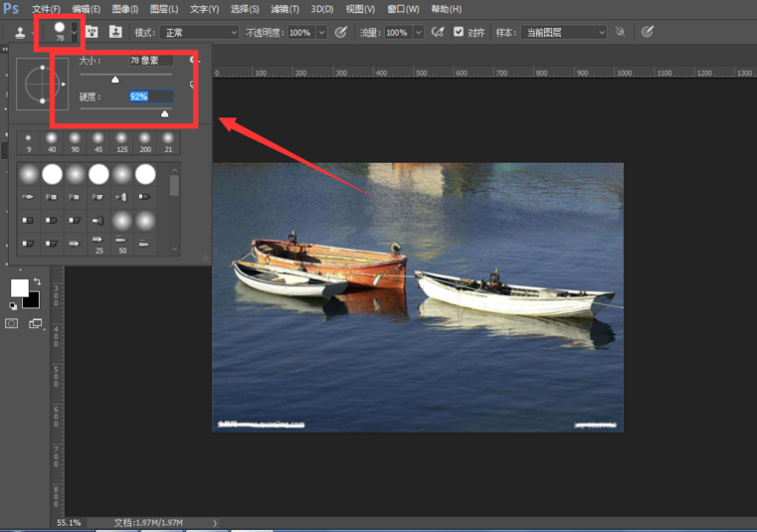This screenshot has width=757, height=532.
Task: Open the 样本 sample dropdown
Action: pos(562,33)
